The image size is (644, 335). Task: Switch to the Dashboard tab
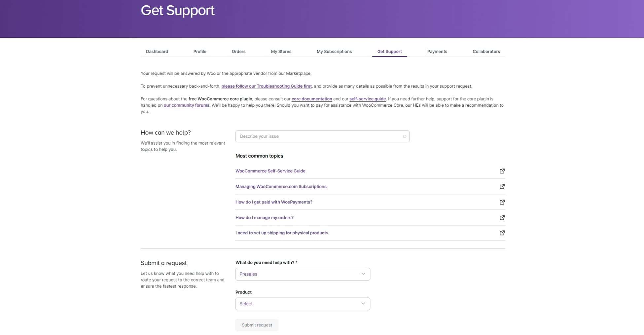point(157,52)
